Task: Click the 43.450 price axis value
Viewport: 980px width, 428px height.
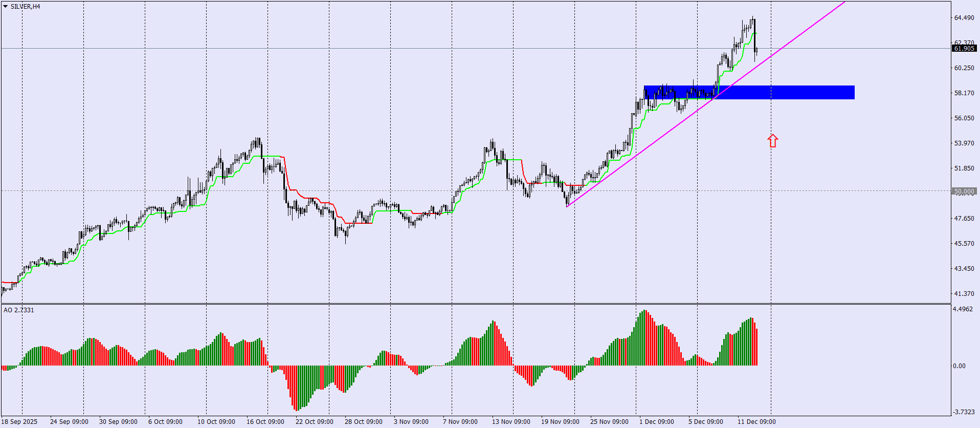Action: (x=964, y=269)
